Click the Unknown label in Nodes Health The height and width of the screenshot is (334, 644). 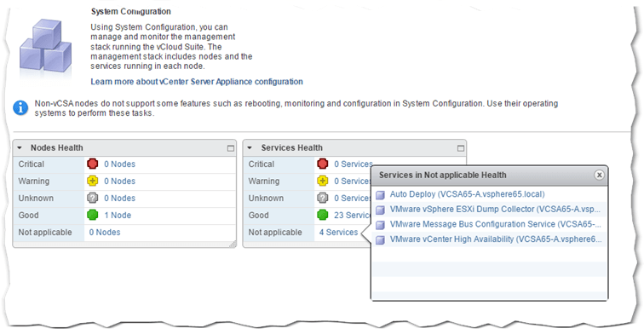pyautogui.click(x=36, y=198)
